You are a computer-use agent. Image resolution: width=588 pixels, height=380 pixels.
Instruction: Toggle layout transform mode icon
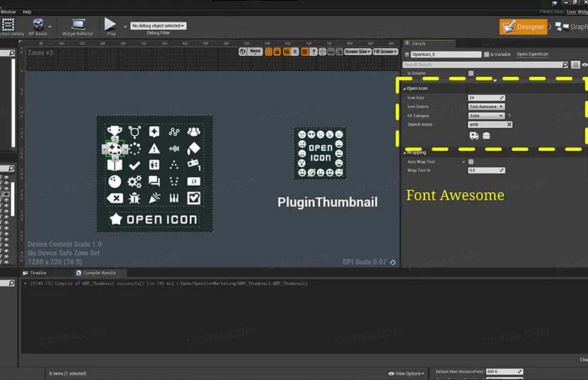pyautogui.click(x=287, y=51)
